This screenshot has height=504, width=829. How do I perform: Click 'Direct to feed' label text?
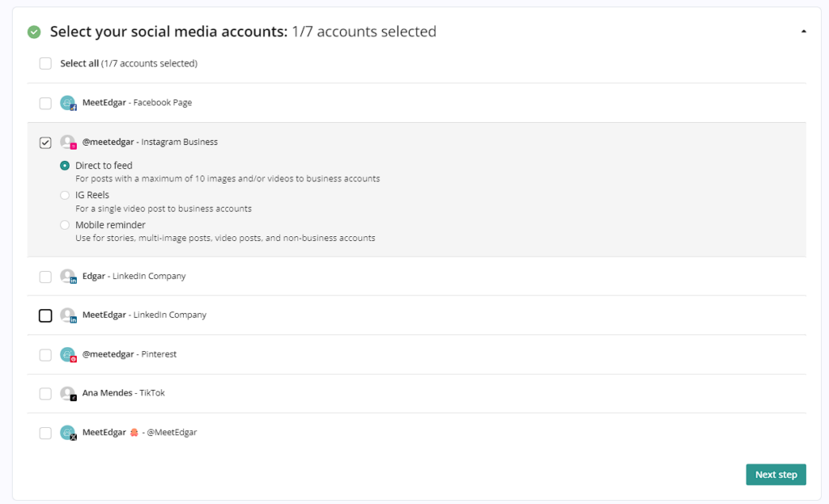coord(104,165)
